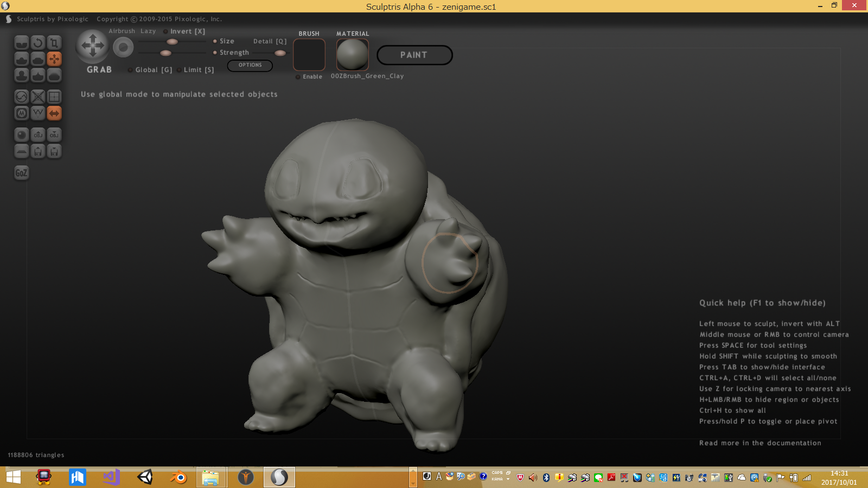Click the Bluetooth tray icon
868x488 pixels.
(x=546, y=478)
